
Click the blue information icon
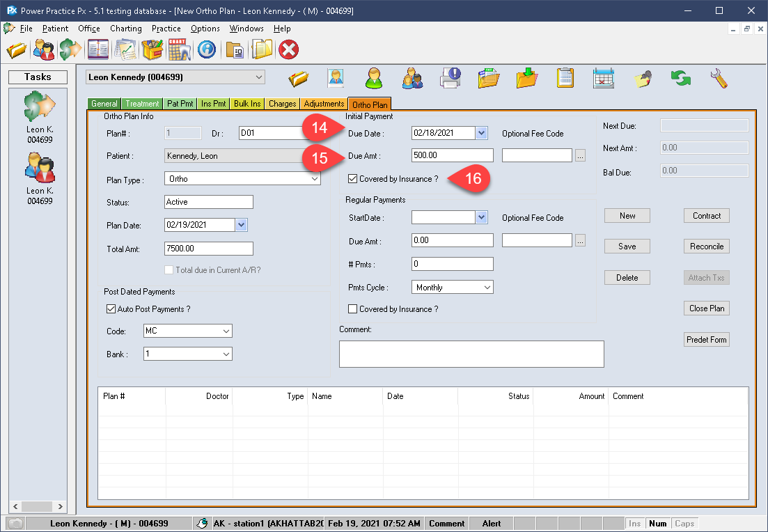207,50
